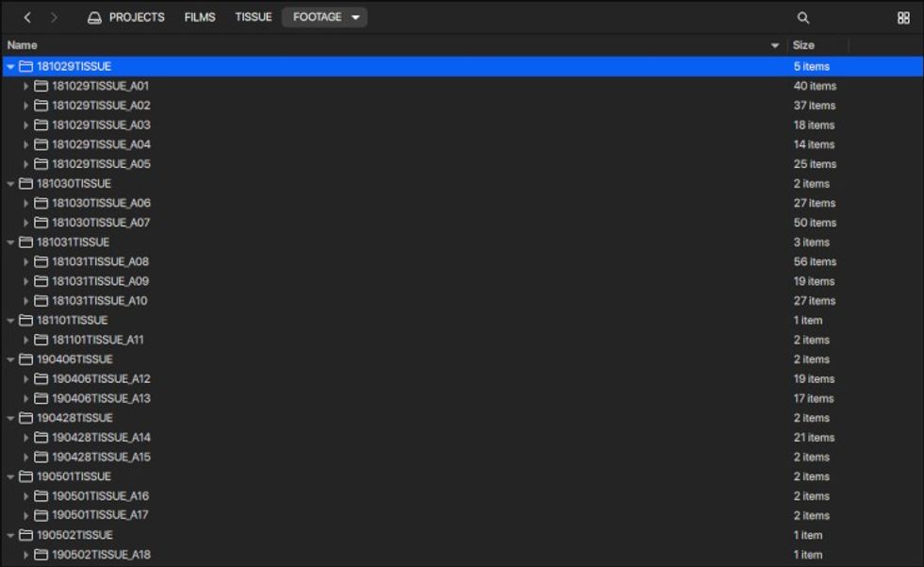Screen dimensions: 924x567
Task: Click folder icon of 181030TISSUE
Action: [26, 183]
